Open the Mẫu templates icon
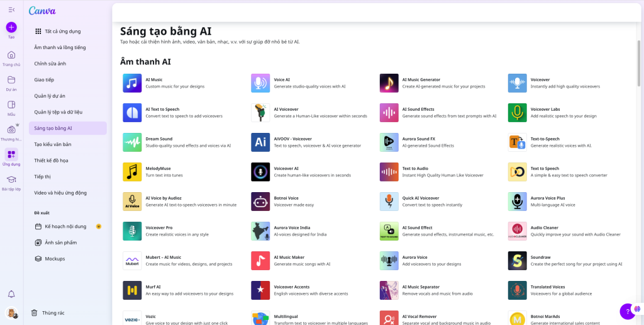Image resolution: width=644 pixels, height=325 pixels. (x=11, y=105)
